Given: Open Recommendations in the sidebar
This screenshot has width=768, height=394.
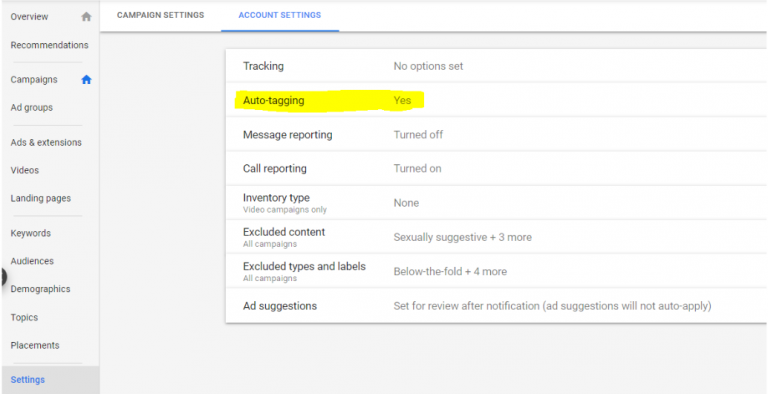Looking at the screenshot, I should 49,45.
